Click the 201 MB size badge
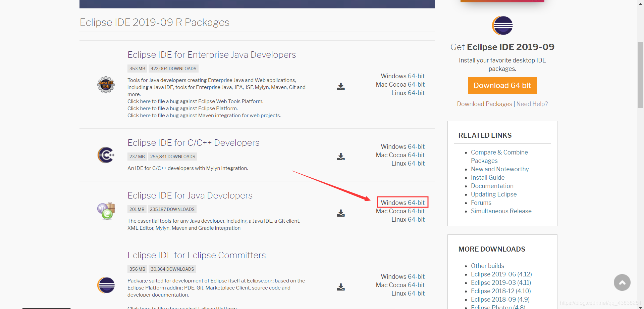644x309 pixels. (x=137, y=209)
